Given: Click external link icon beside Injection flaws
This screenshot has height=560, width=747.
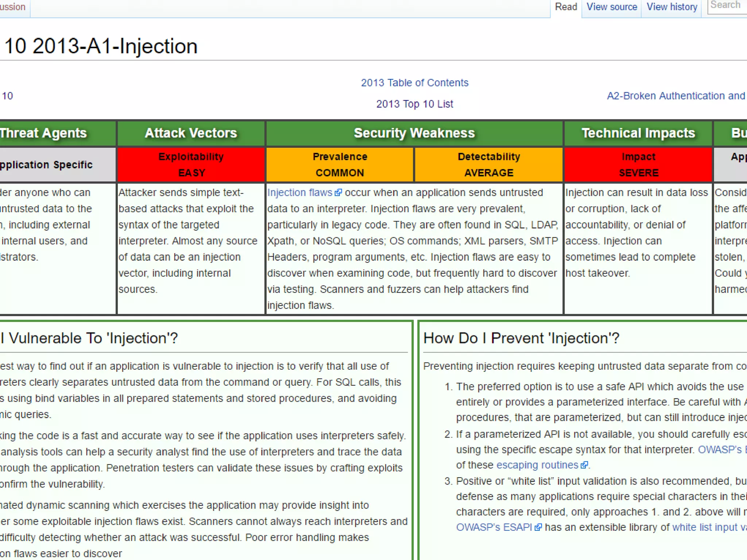Looking at the screenshot, I should point(338,192).
